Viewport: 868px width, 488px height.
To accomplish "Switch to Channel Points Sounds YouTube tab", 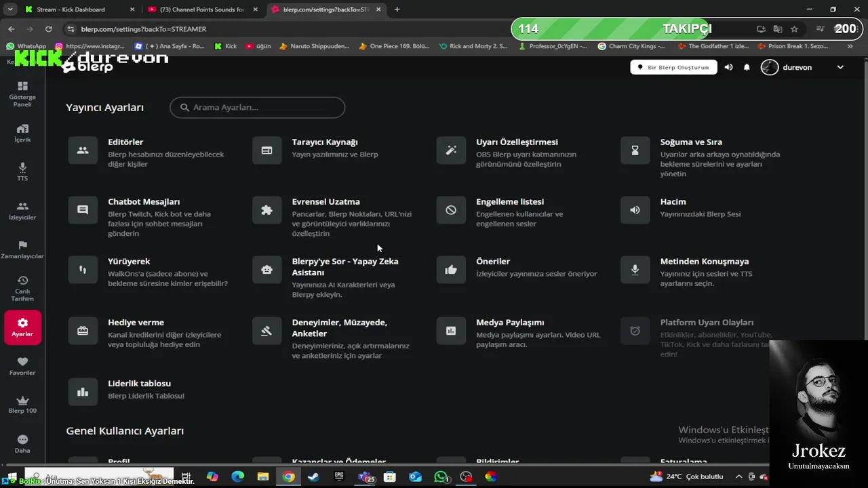I will (x=202, y=9).
